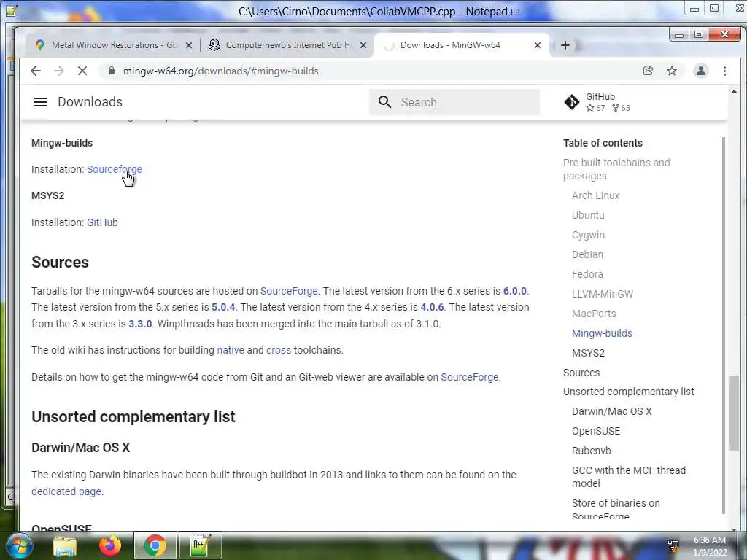Open the Mingw-builds Sourceforge installation link

(x=115, y=169)
